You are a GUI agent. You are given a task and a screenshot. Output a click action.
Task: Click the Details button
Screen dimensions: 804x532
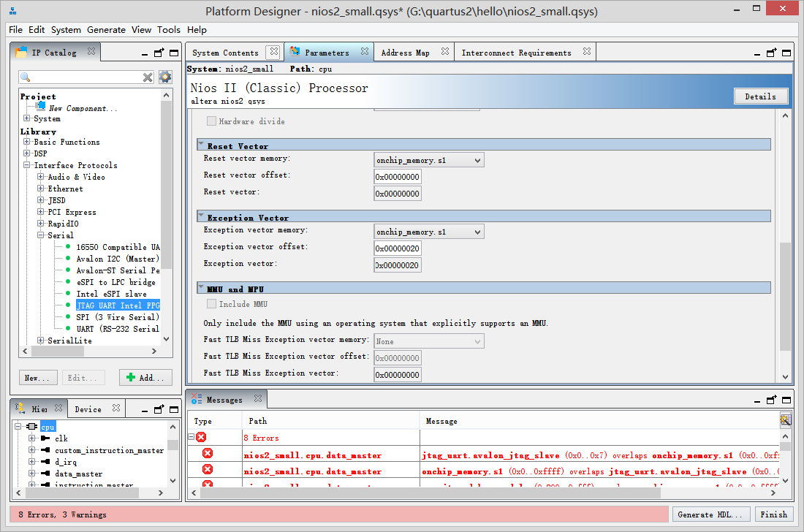(760, 96)
